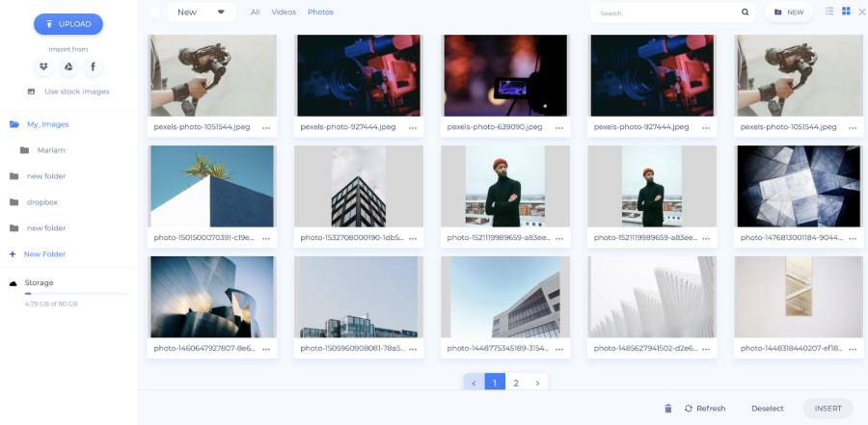Click the Storage label

click(x=39, y=282)
